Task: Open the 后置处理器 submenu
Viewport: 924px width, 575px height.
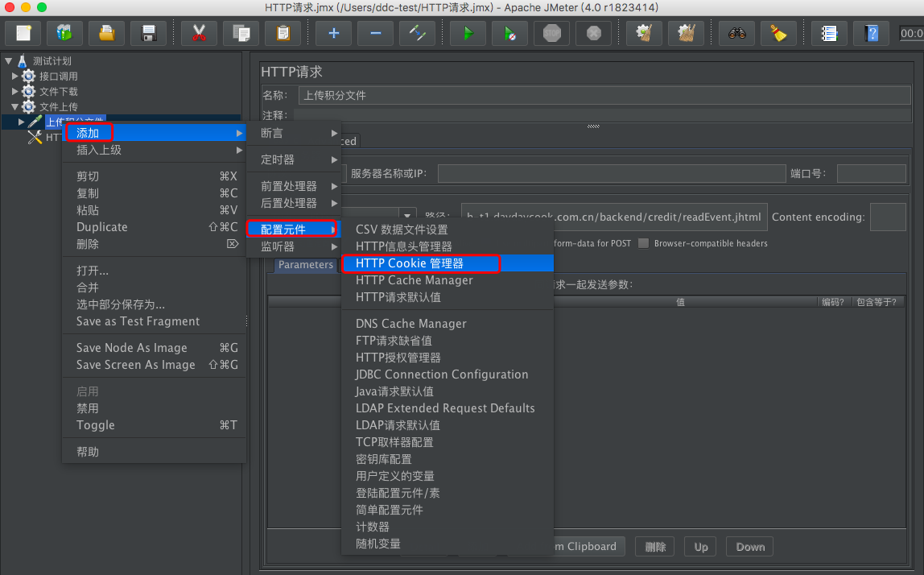Action: point(294,204)
